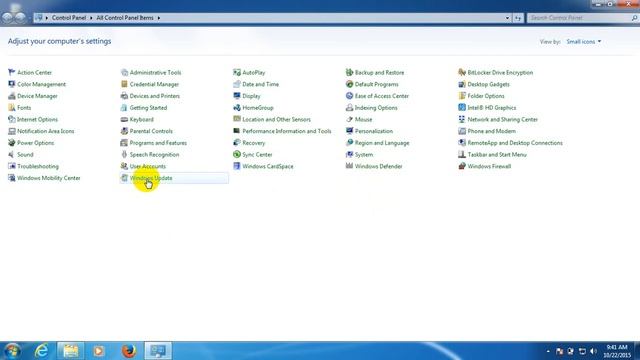Click the Administrative Tools icon
Image resolution: width=640 pixels, height=360 pixels.
pos(124,72)
